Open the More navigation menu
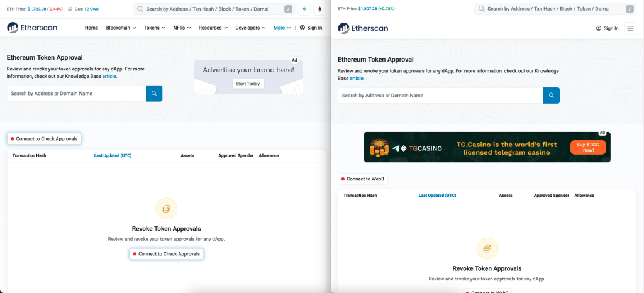Image resolution: width=644 pixels, height=293 pixels. pos(282,28)
